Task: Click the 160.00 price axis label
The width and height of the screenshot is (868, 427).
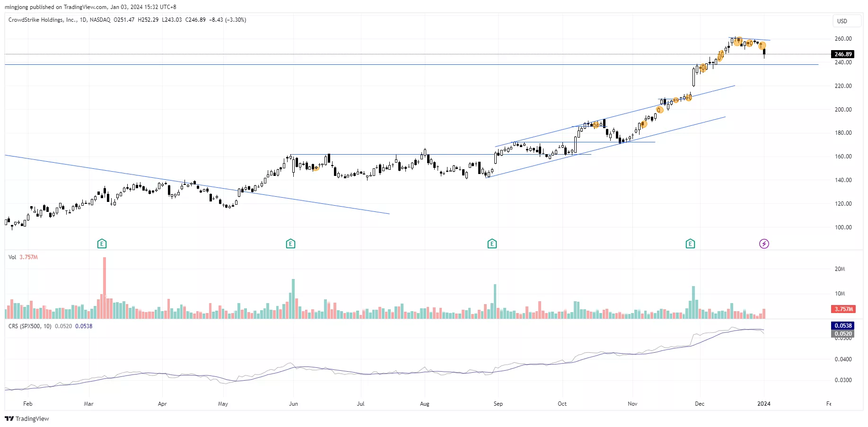Action: click(x=843, y=157)
